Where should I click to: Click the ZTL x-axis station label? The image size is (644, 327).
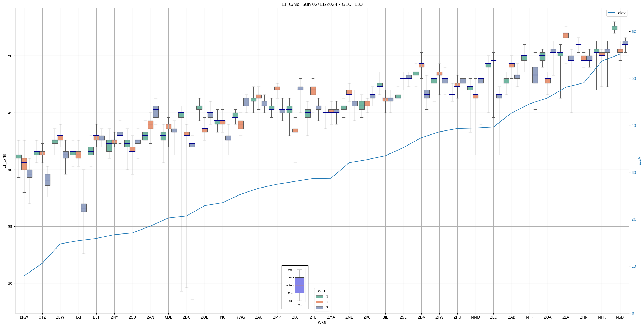tap(313, 317)
